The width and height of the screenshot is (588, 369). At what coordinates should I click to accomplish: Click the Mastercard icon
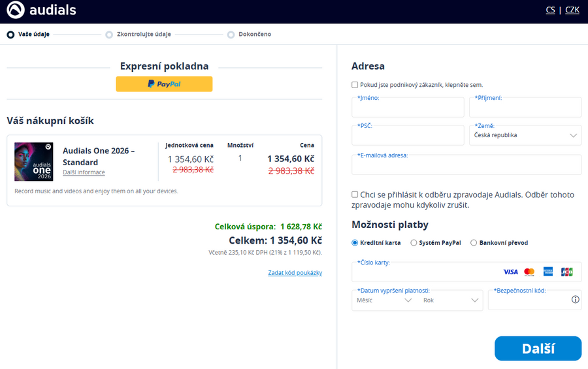pyautogui.click(x=529, y=272)
